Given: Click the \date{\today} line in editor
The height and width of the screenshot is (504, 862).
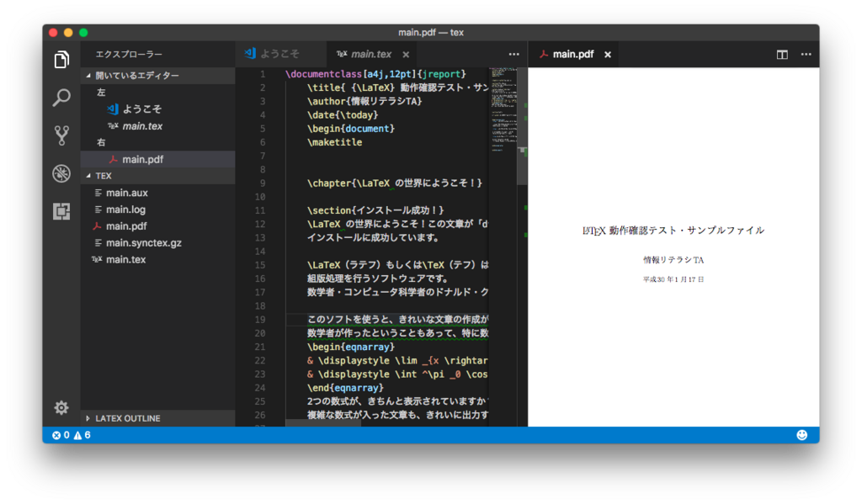Looking at the screenshot, I should tap(343, 115).
